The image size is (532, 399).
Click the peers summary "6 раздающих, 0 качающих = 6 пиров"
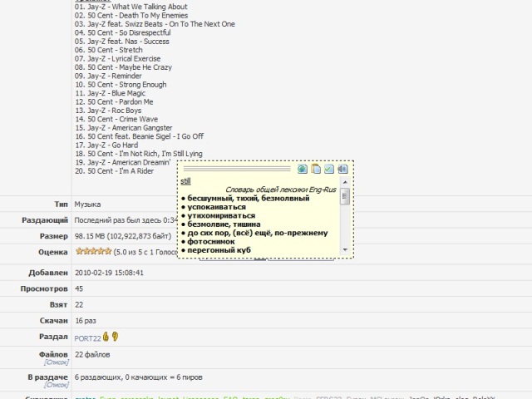pos(139,377)
